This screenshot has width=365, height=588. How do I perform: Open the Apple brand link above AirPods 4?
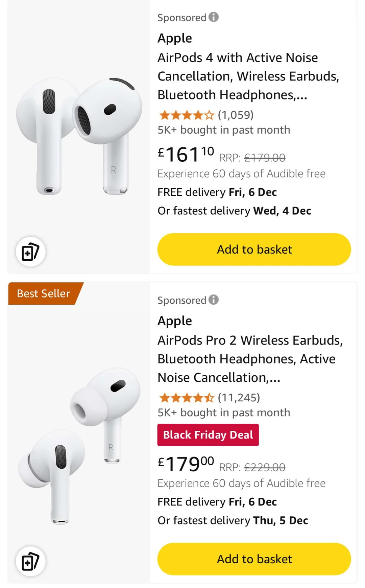pyautogui.click(x=174, y=38)
